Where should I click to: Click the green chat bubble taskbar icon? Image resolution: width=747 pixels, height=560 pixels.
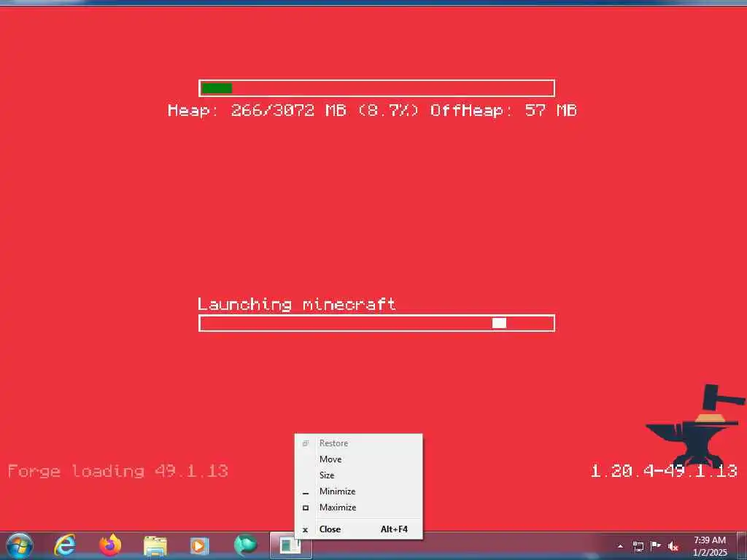[x=245, y=545]
